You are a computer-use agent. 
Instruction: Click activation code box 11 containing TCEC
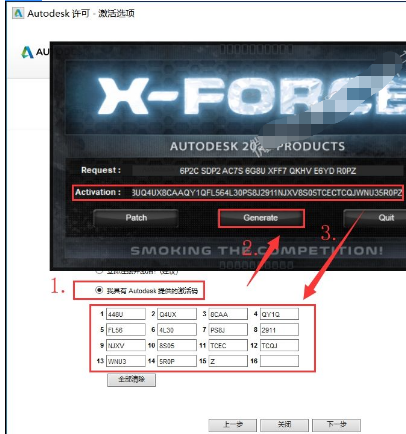[x=228, y=345]
